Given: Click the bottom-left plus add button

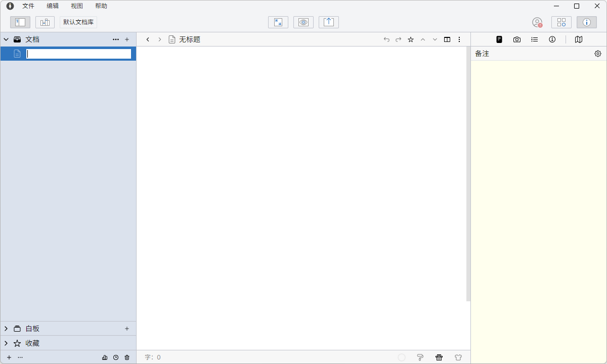Looking at the screenshot, I should pyautogui.click(x=9, y=357).
